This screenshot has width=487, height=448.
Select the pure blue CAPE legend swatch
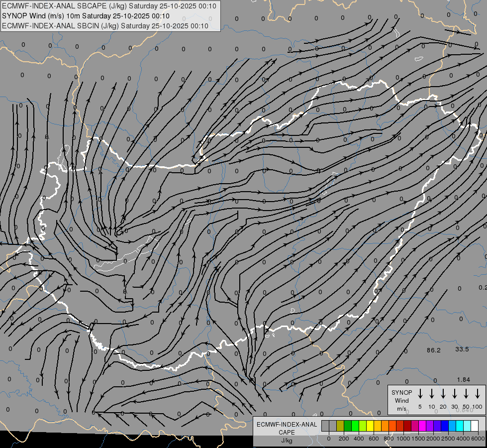point(445,426)
